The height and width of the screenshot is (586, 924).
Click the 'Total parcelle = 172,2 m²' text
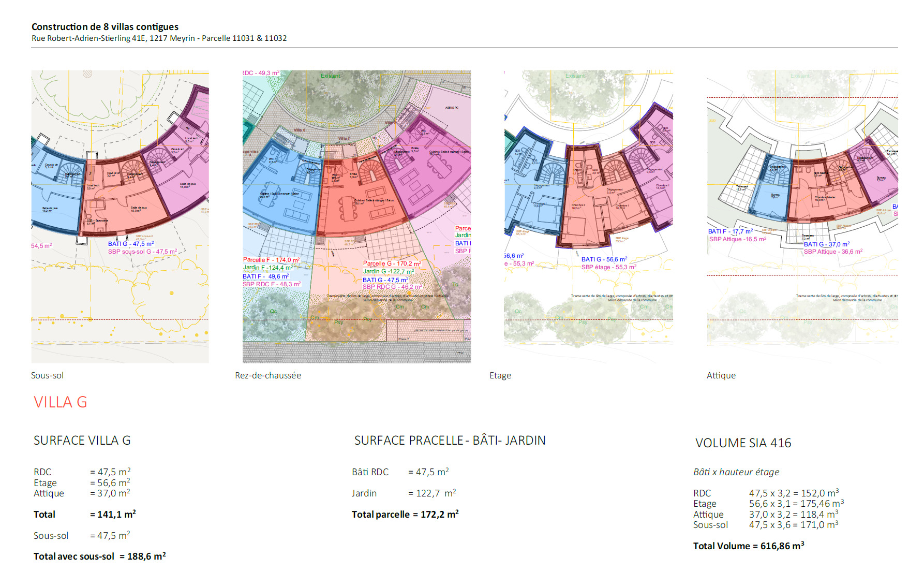click(x=405, y=515)
